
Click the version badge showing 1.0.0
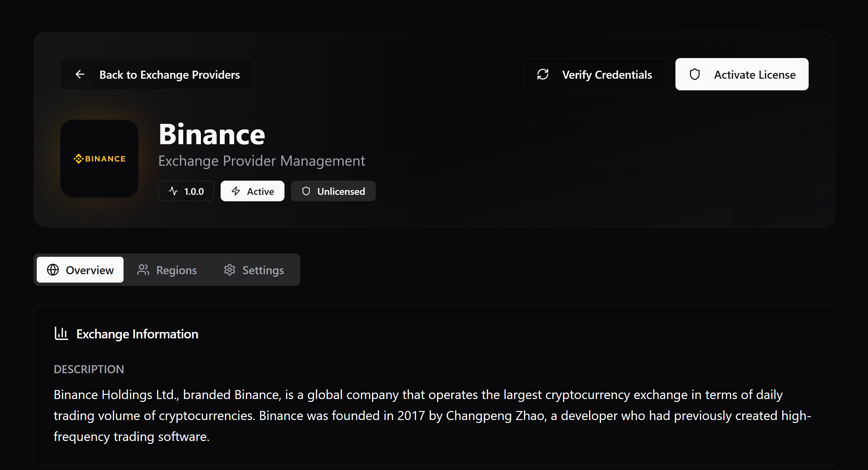[x=186, y=191]
